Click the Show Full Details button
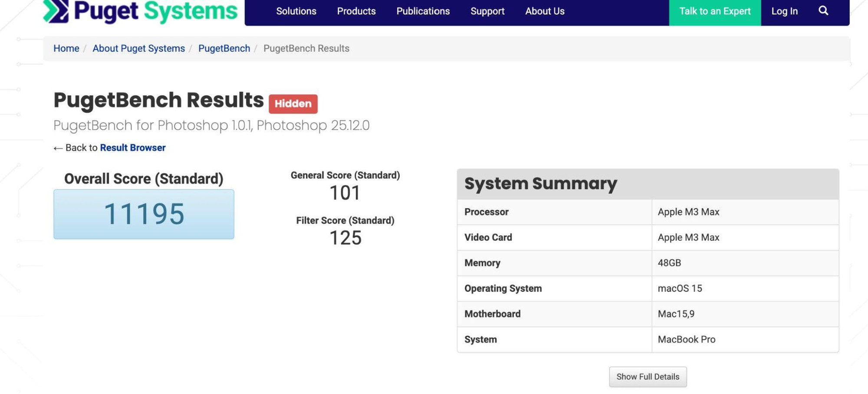The image size is (868, 394). (648, 377)
